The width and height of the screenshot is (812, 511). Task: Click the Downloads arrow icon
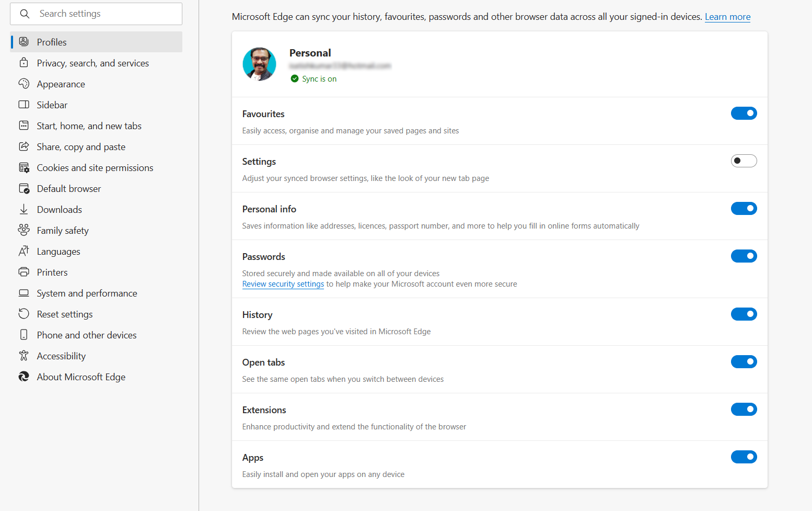(x=24, y=209)
